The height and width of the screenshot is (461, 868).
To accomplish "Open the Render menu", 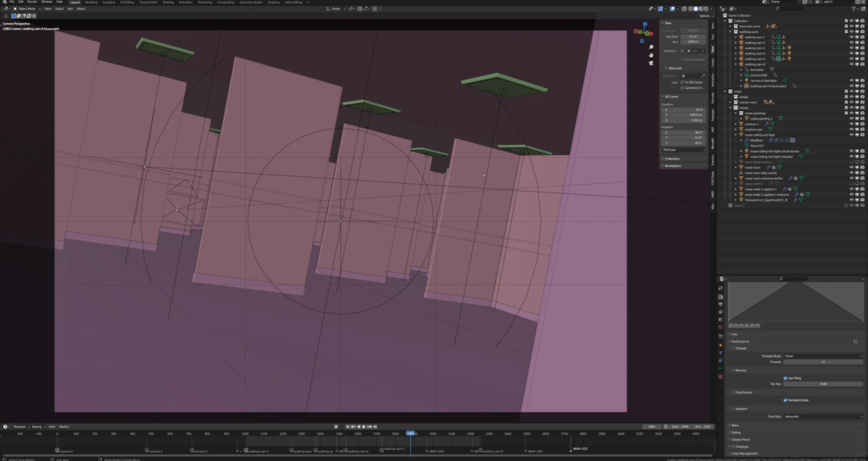I will click(32, 2).
